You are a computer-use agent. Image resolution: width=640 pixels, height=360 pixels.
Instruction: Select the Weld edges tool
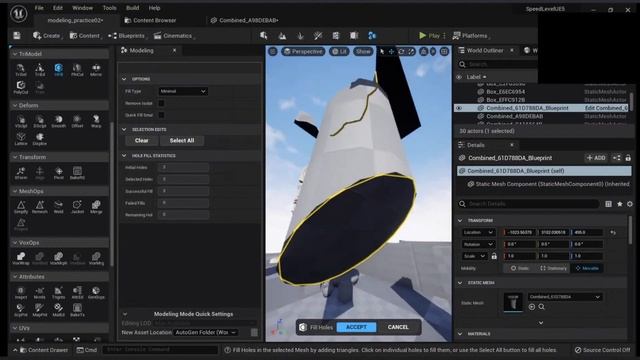pos(58,207)
